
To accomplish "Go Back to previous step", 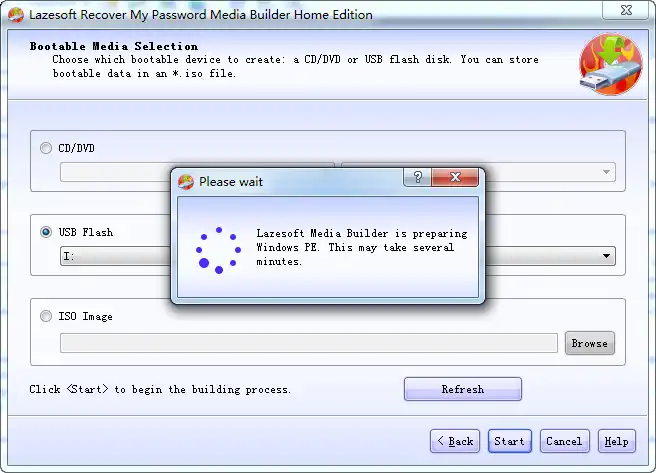I will pos(455,441).
